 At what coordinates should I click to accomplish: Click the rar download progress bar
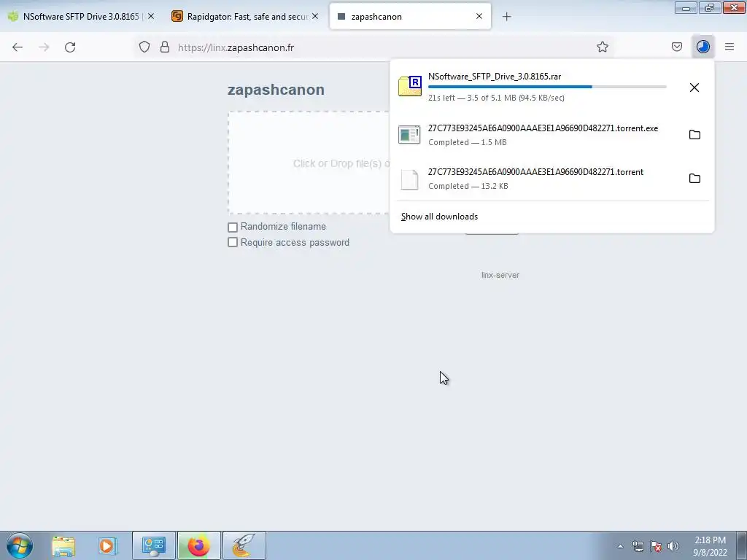click(547, 87)
